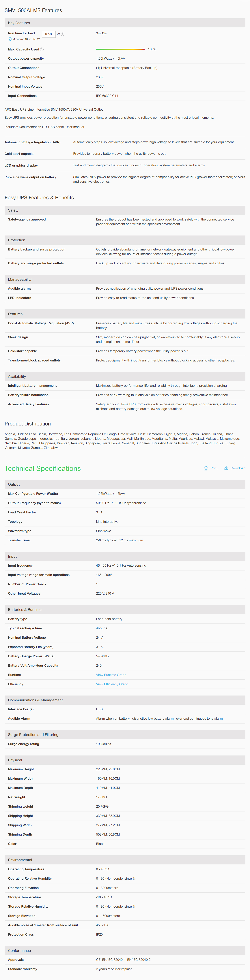
Task: Click the info icon next to Min-max
Action: coord(10,39)
